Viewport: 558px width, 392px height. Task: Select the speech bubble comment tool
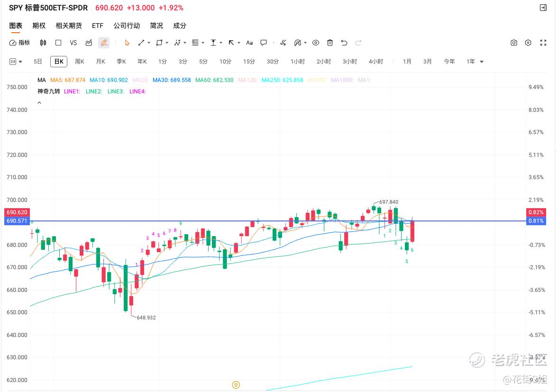(264, 43)
